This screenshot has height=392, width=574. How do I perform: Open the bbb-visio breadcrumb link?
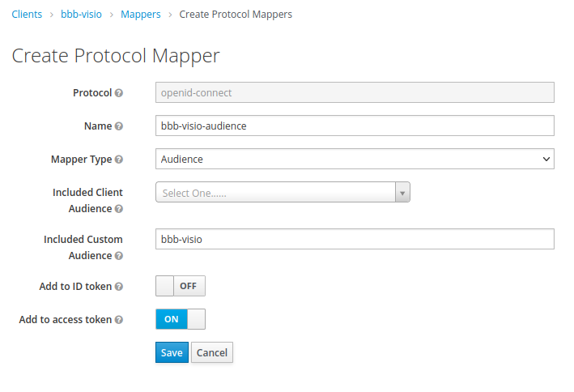81,15
